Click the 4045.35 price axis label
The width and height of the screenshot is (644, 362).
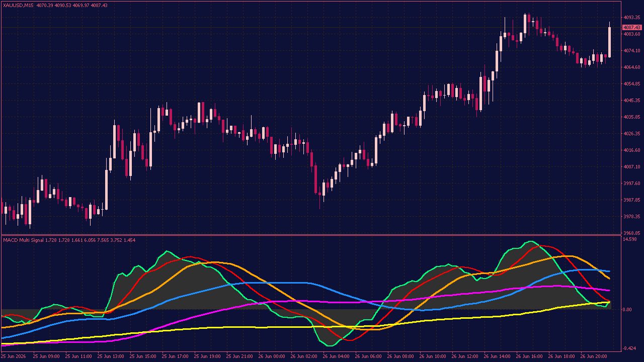click(631, 101)
